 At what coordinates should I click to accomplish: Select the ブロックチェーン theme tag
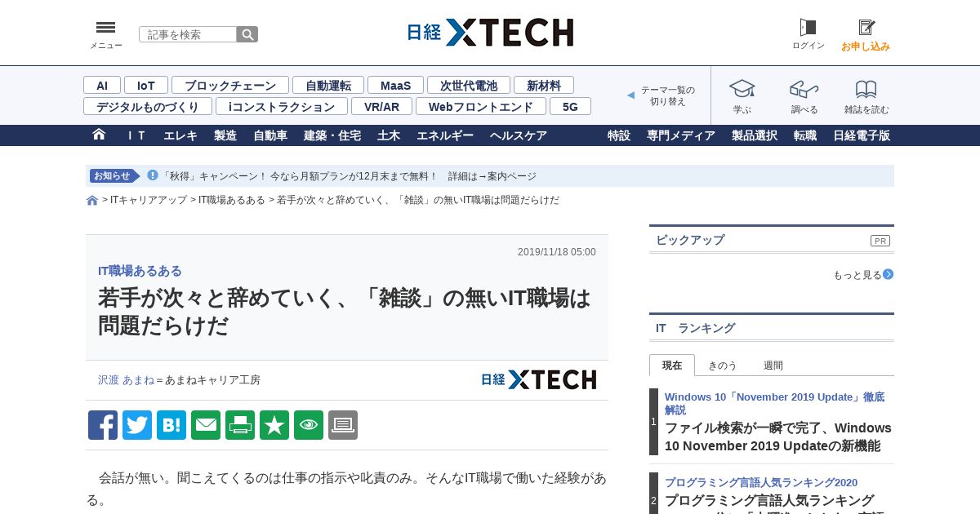[230, 85]
